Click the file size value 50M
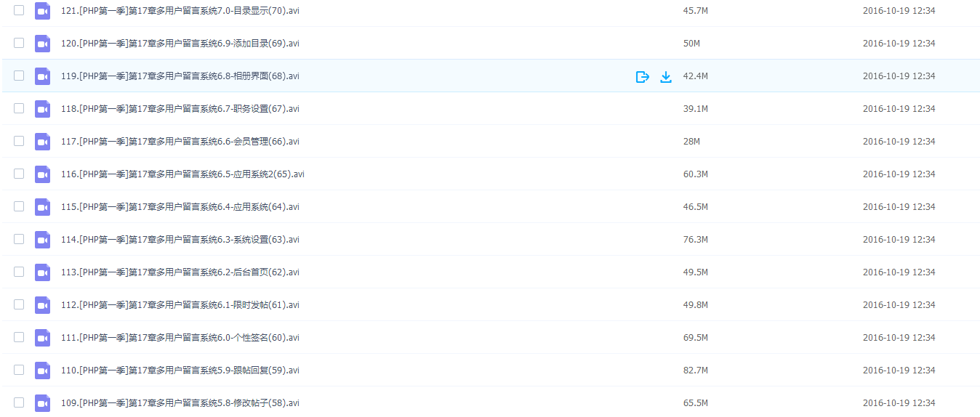Viewport: 980px width, 417px height. click(x=692, y=44)
